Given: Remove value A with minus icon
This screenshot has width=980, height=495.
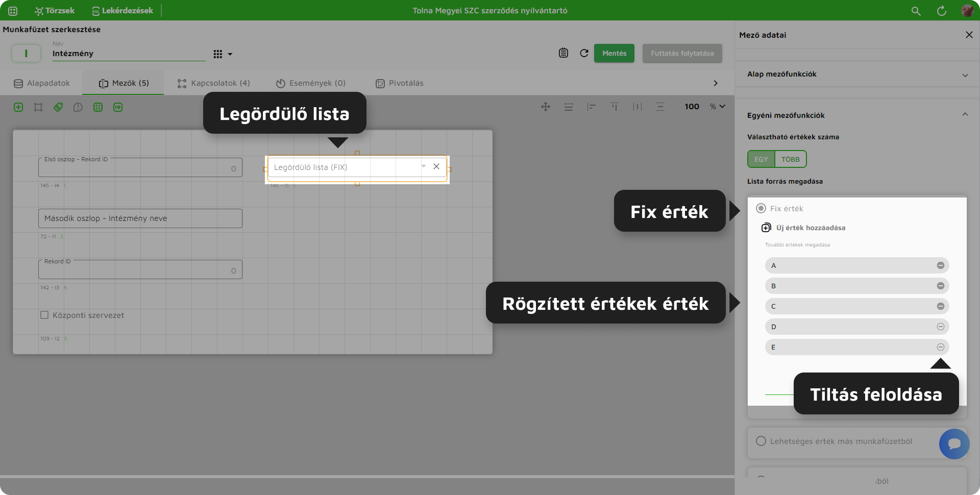Looking at the screenshot, I should coord(941,265).
